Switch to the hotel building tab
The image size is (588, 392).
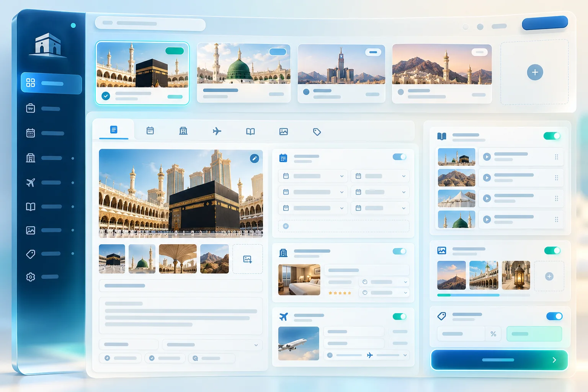point(183,131)
